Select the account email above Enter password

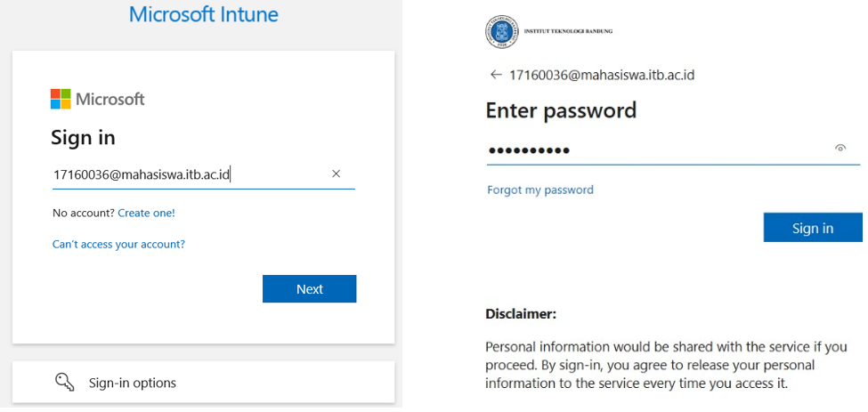pyautogui.click(x=601, y=75)
